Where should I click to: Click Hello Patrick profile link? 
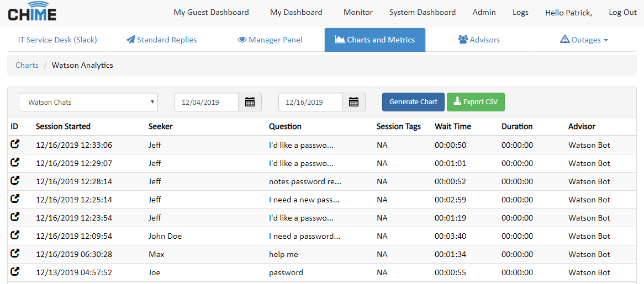568,13
